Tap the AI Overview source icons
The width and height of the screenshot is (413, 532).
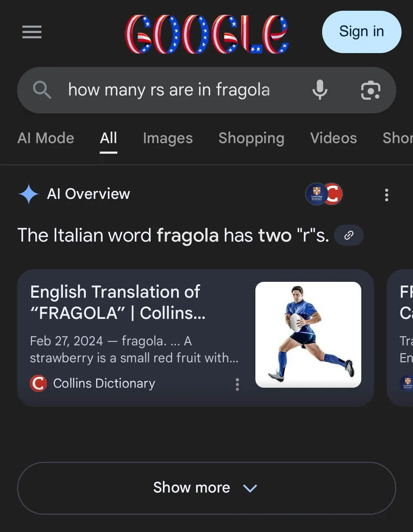[324, 194]
